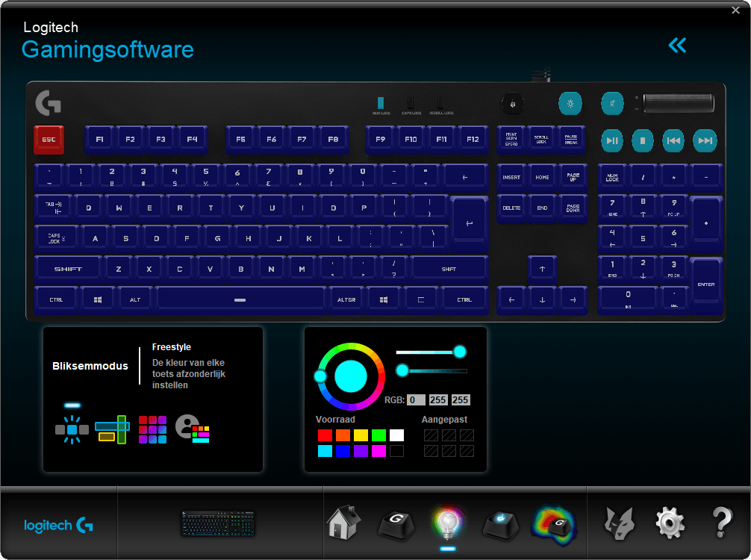Pick the magenta stock color swatch
This screenshot has height=560, width=751.
[x=378, y=451]
